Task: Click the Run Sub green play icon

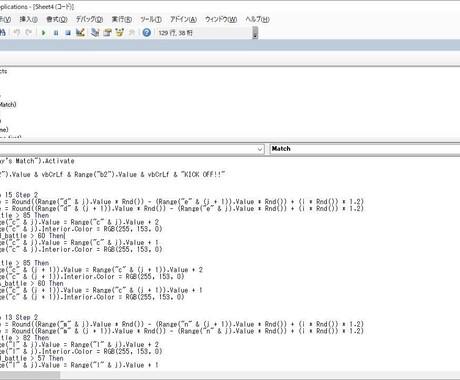Action: click(43, 33)
